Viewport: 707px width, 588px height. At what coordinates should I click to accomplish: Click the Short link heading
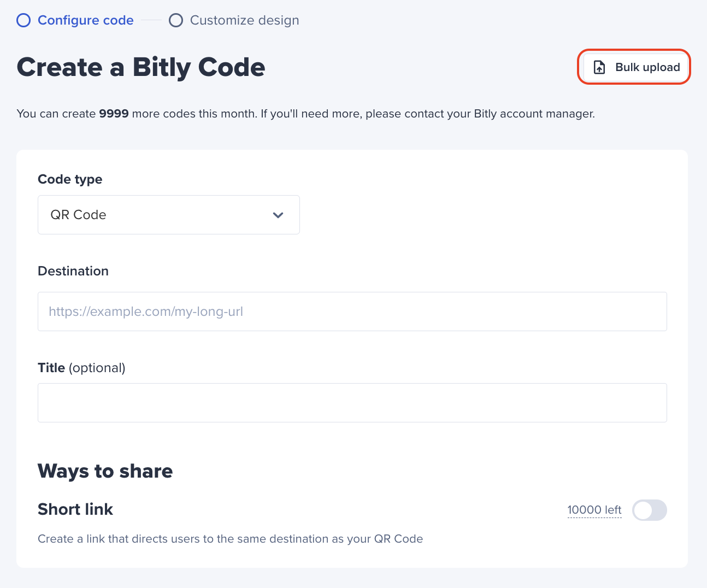(75, 509)
